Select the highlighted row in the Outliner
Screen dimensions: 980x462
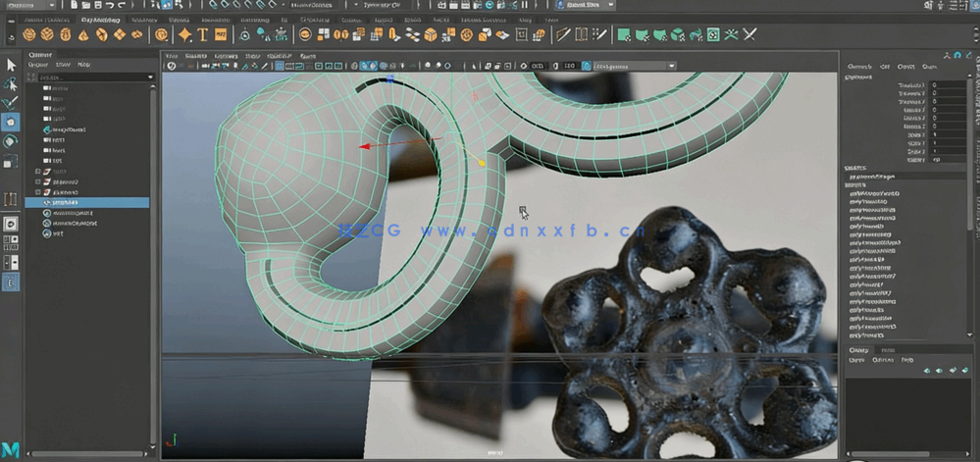(87, 203)
